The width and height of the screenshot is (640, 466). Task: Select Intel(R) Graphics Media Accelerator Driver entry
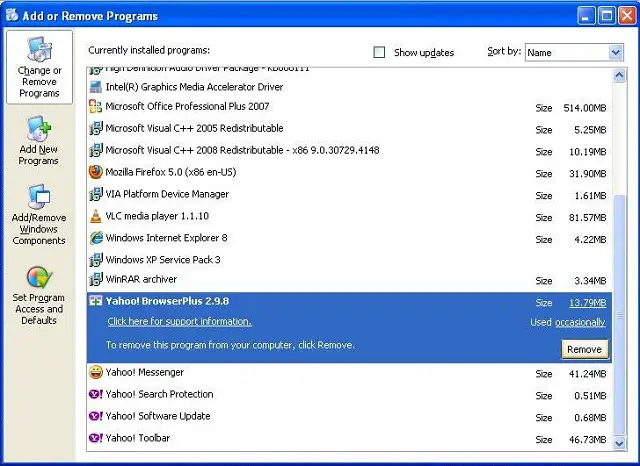click(349, 87)
